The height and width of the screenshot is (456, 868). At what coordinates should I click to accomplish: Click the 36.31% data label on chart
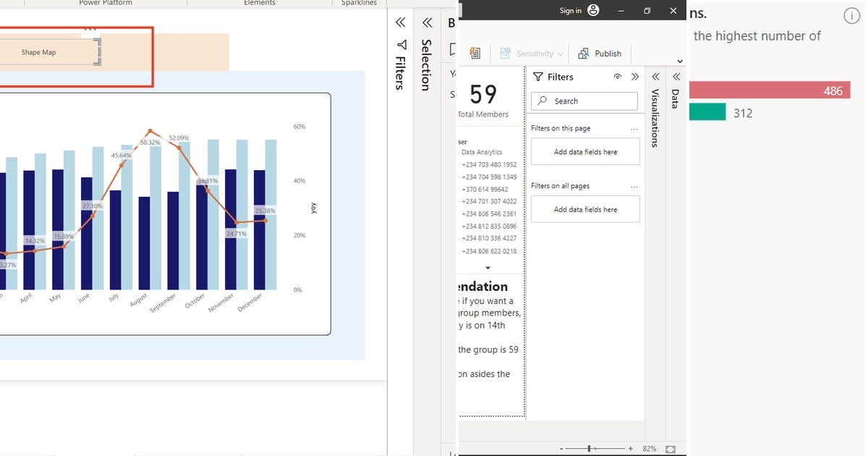208,181
